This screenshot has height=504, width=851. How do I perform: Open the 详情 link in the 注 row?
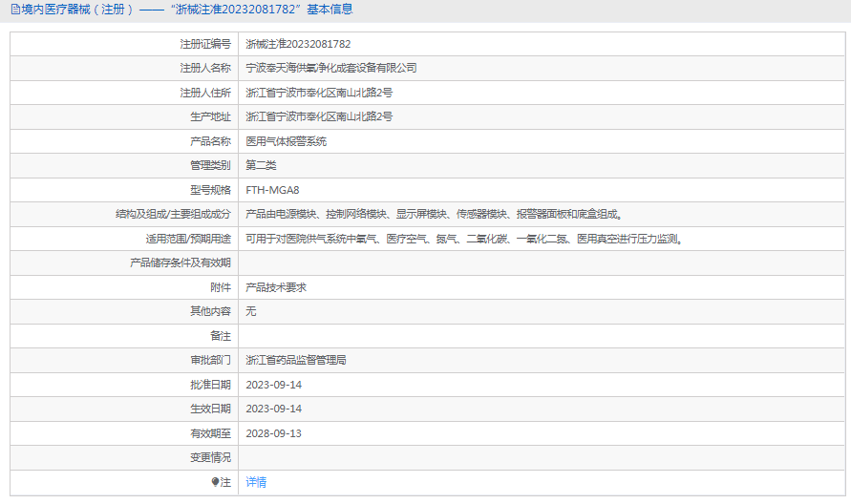(256, 482)
